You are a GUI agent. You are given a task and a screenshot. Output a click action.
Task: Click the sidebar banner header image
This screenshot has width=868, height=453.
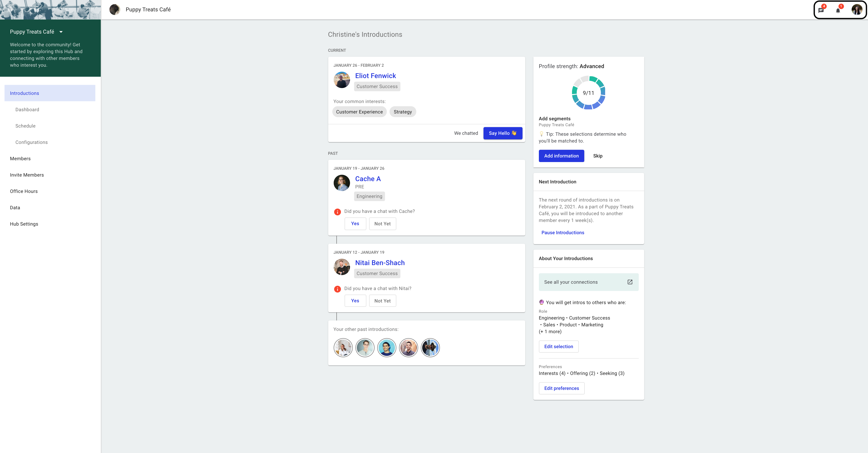51,10
